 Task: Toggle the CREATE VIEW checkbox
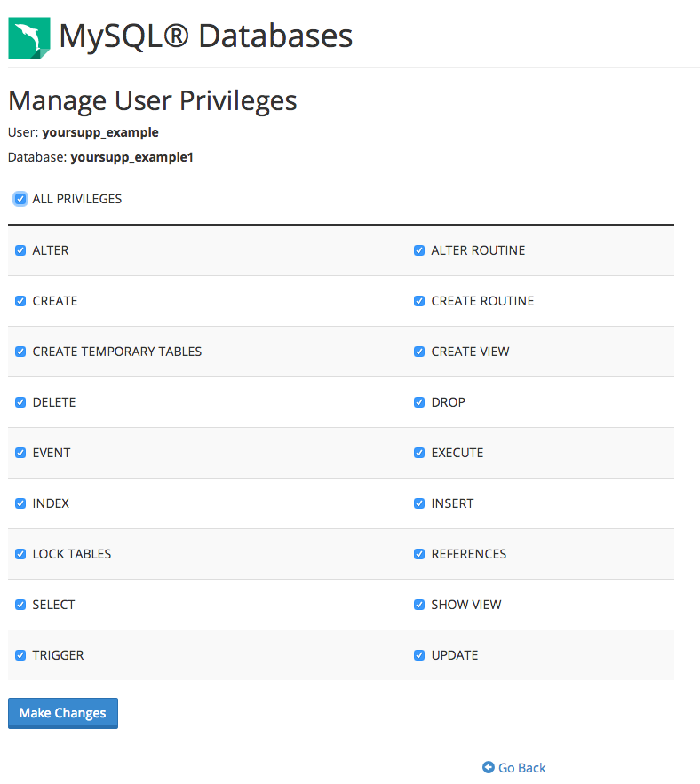pyautogui.click(x=418, y=352)
